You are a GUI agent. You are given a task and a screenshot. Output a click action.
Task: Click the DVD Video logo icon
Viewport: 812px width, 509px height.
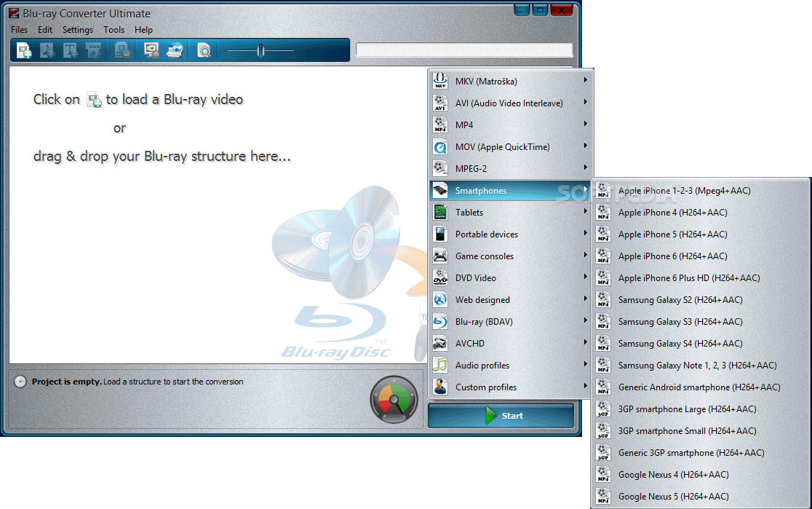440,278
